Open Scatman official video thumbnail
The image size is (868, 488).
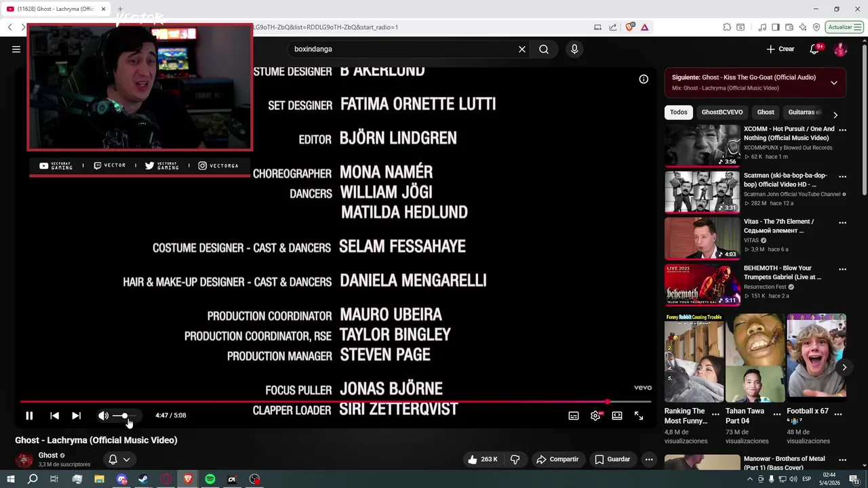(702, 192)
